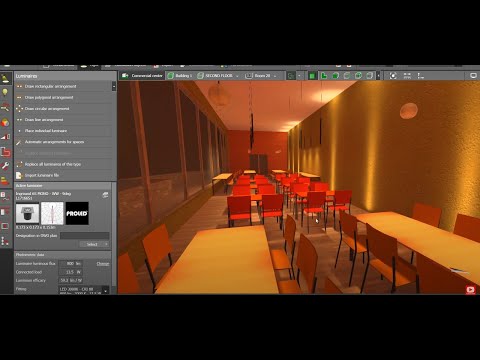Open the catalog globe icon beside luminaire name
This screenshot has width=480, height=360.
105,195
